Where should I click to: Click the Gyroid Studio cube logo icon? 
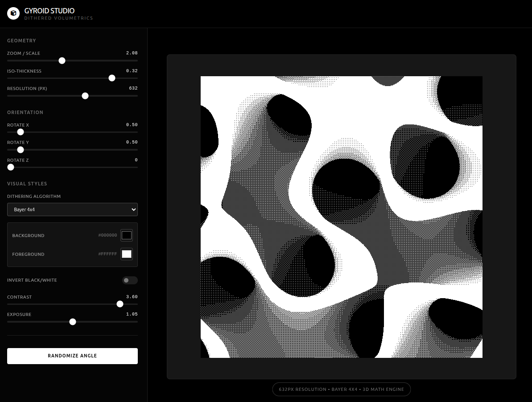pos(13,13)
